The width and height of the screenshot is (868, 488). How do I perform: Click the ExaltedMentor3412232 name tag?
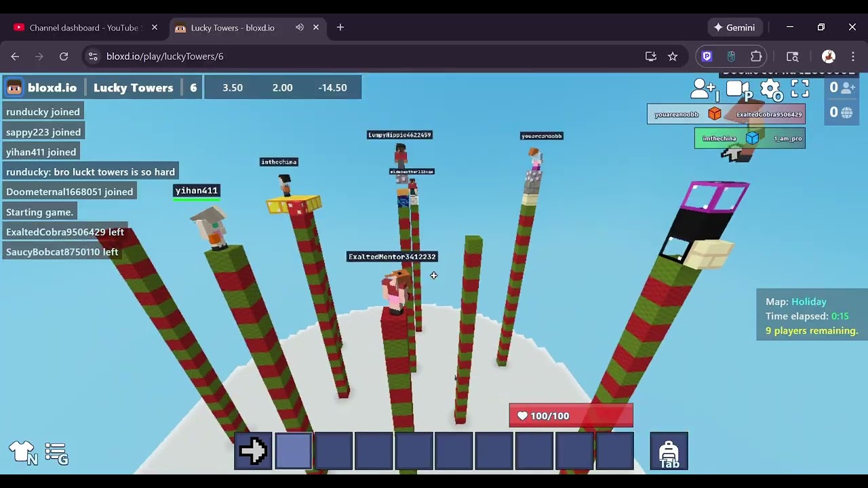coord(392,257)
